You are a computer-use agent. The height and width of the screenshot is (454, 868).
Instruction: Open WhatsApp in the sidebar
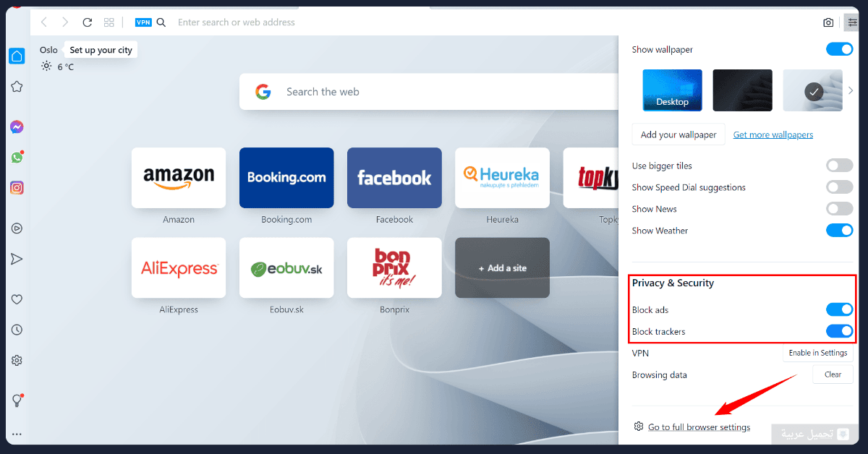(x=17, y=157)
